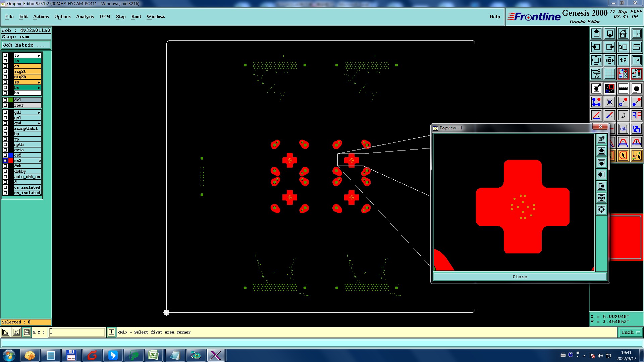Viewport: 644px width, 362px height.
Task: Click the pan left arrow icon
Action: 596,47
